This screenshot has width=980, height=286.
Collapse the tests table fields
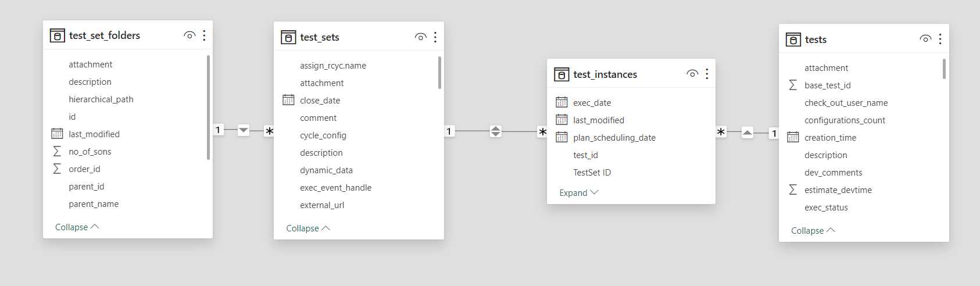tap(813, 231)
